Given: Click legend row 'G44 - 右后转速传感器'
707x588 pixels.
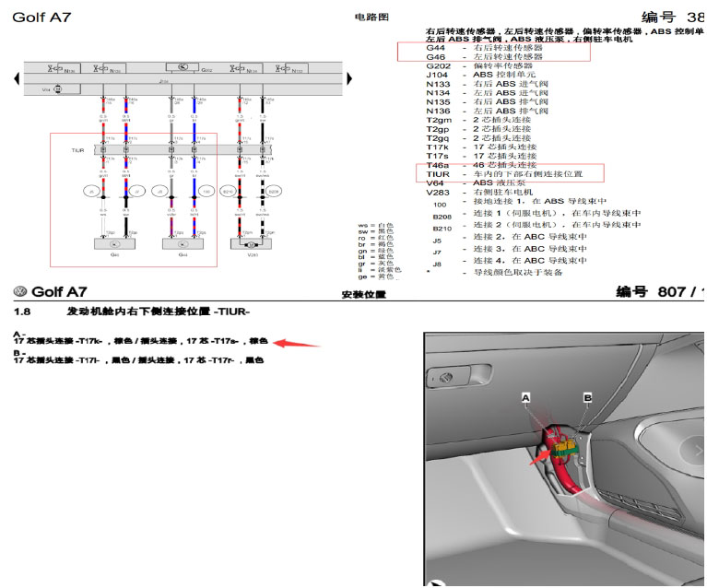Looking at the screenshot, I should (x=485, y=47).
